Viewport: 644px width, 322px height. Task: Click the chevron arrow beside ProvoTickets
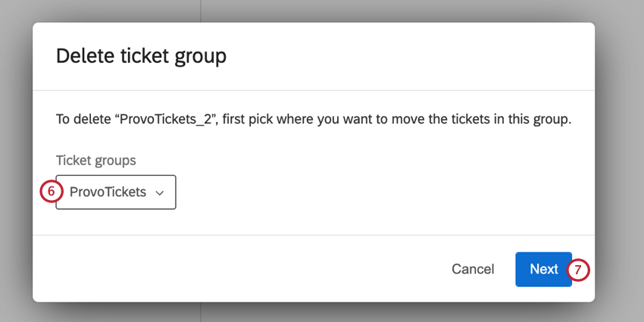point(160,193)
